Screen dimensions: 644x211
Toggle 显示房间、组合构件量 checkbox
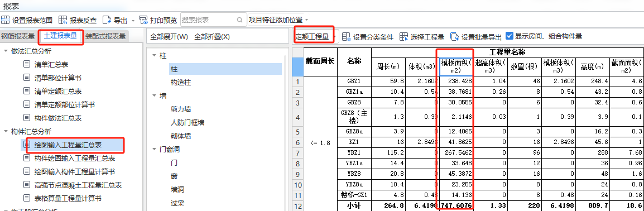[510, 36]
